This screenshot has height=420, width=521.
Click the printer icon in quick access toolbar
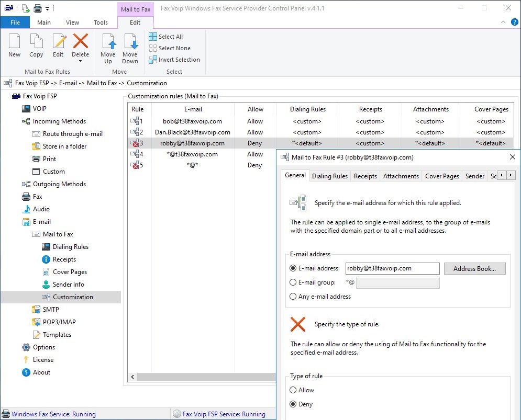click(38, 8)
